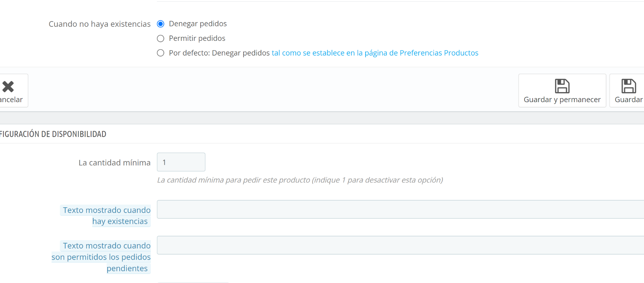Viewport: 644px width, 283px height.
Task: Click floppy disk icon above Guardar y permanecer
Action: click(x=562, y=86)
